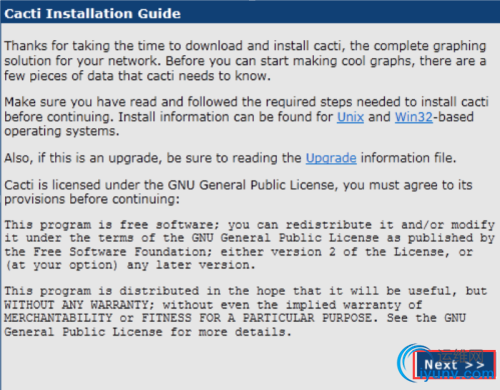Click the Next >> button

pyautogui.click(x=454, y=364)
